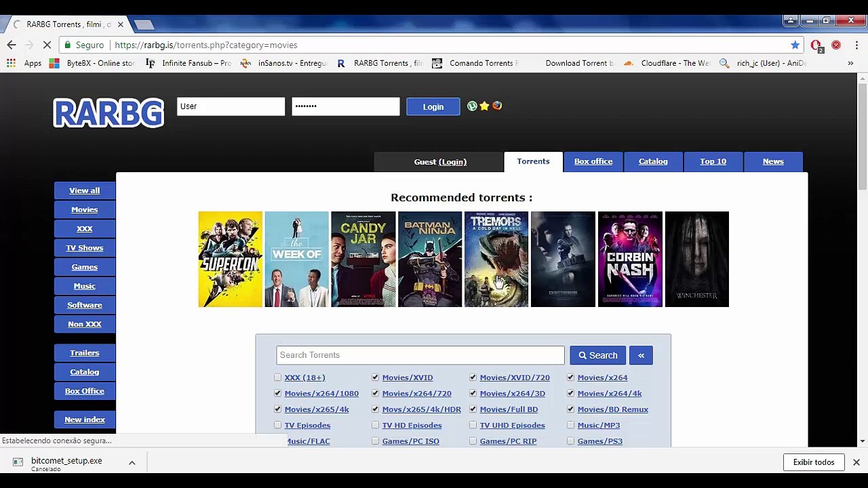The height and width of the screenshot is (488, 868).
Task: Open the Corbin Nash poster thumbnail
Action: click(630, 259)
